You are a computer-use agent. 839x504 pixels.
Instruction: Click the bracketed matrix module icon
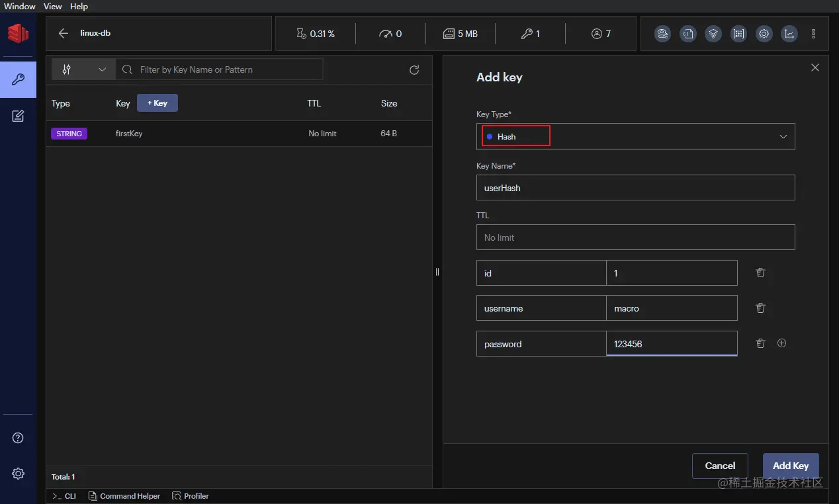(x=738, y=34)
